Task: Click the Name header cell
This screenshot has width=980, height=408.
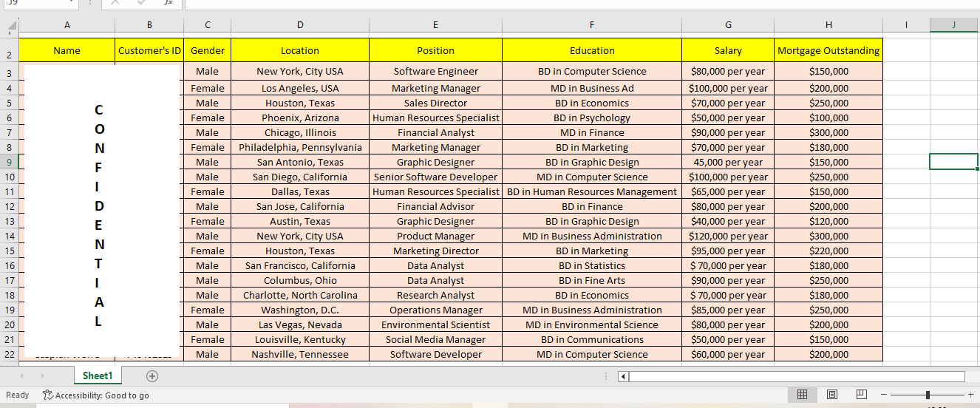Action: [x=67, y=50]
